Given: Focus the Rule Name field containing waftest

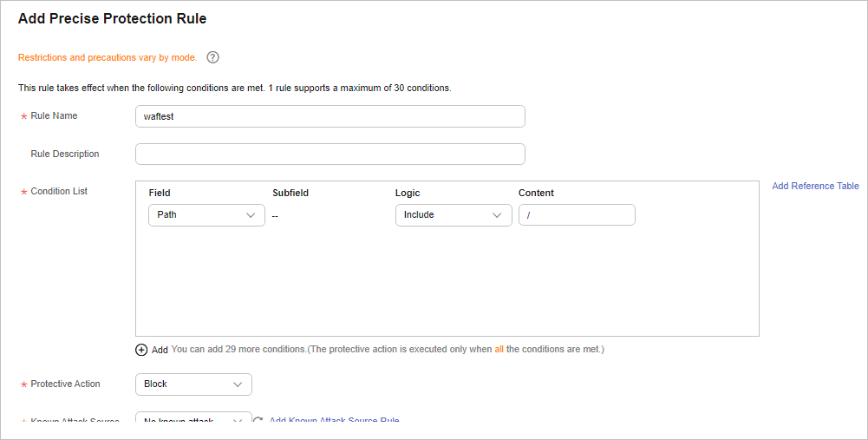Looking at the screenshot, I should pos(330,116).
